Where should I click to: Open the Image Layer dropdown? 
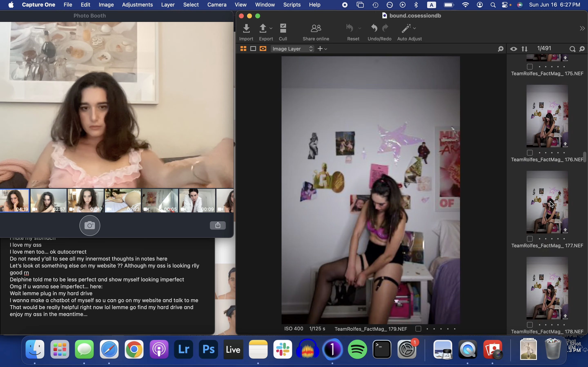[x=293, y=49]
